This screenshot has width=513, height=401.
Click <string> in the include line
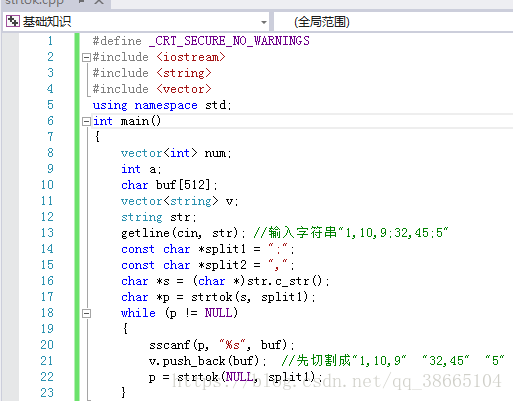coord(184,73)
